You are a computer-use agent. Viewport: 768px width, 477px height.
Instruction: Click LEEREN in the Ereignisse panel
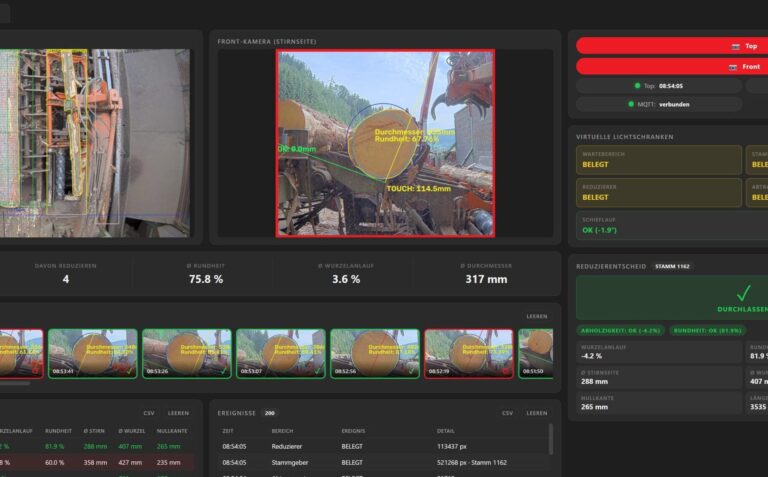pyautogui.click(x=537, y=413)
